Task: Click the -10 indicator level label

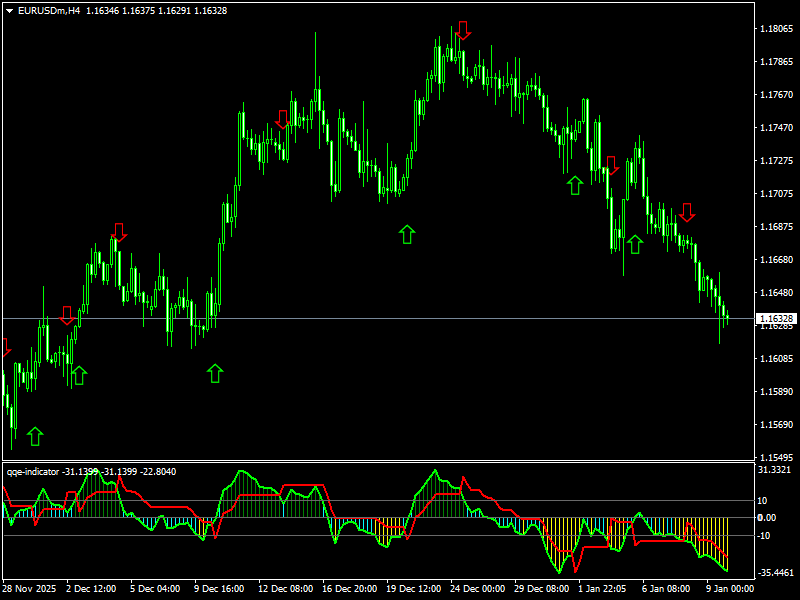Action: 764,536
